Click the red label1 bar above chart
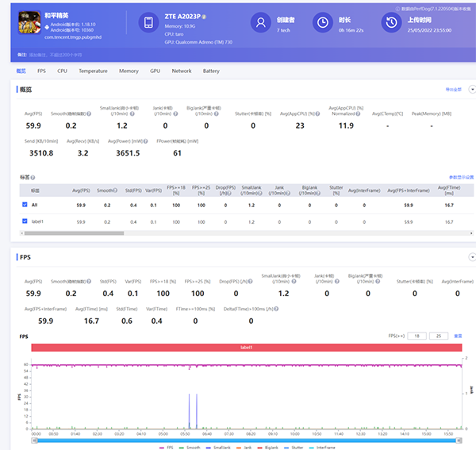This screenshot has width=476, height=450. [x=246, y=348]
